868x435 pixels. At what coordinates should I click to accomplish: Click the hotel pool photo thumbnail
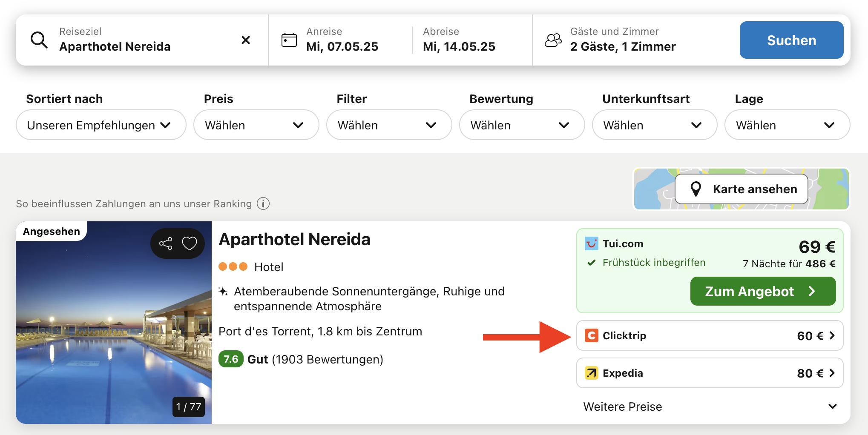tap(113, 332)
